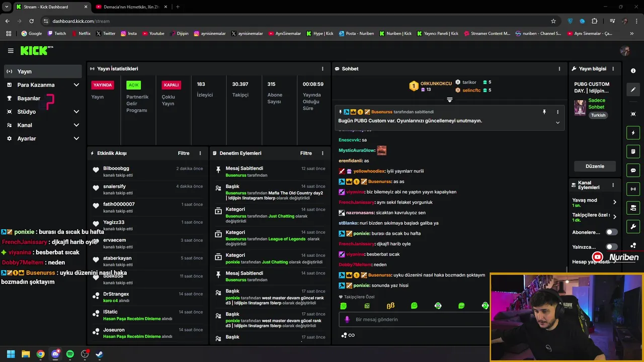Open Netflix bookmark
Viewport: 644px width, 362px height.
tap(80, 34)
